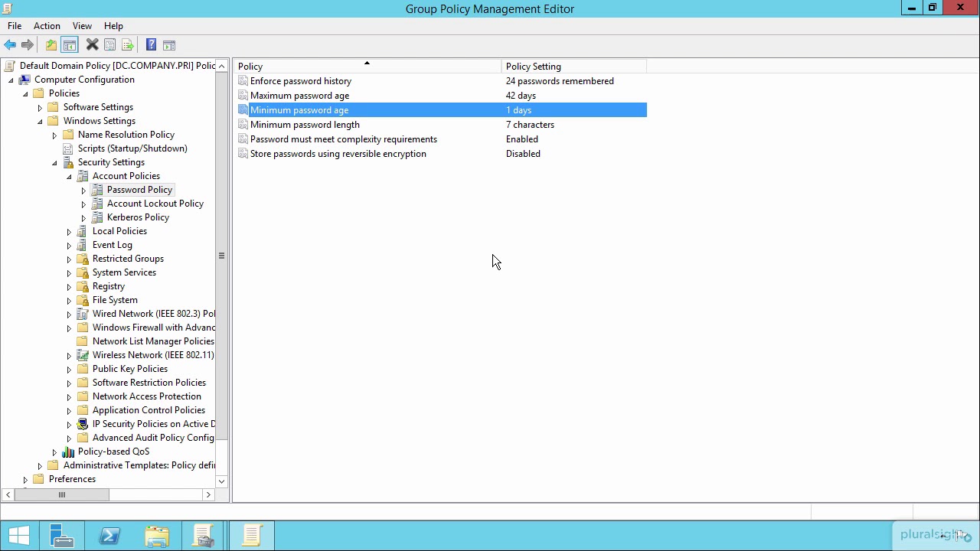
Task: Click the Wireless Network policy icon
Action: (x=82, y=355)
